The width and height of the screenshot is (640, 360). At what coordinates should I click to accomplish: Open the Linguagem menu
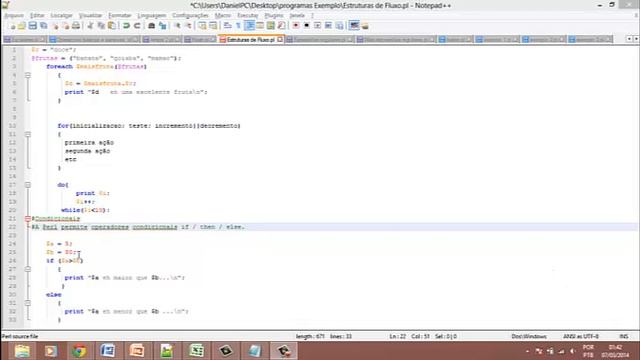coord(151,16)
